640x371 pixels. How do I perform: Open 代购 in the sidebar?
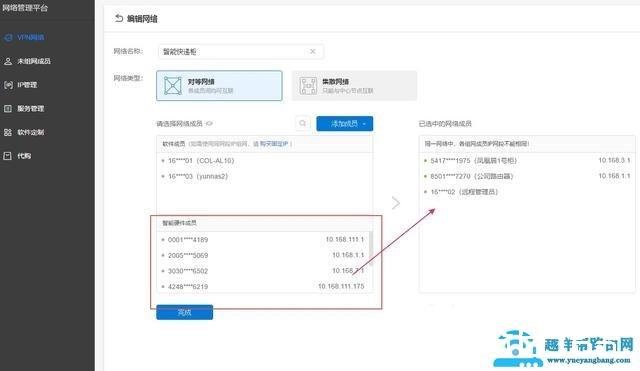coord(17,156)
